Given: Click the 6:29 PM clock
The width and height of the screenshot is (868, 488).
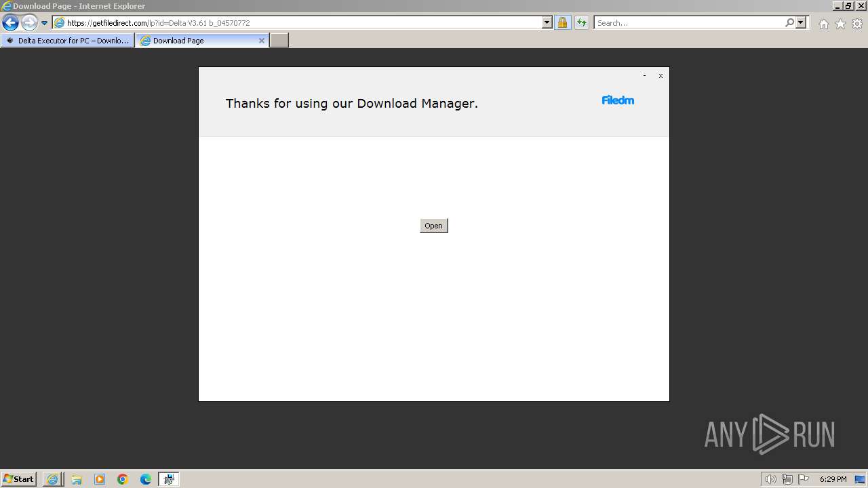Looking at the screenshot, I should 833,479.
